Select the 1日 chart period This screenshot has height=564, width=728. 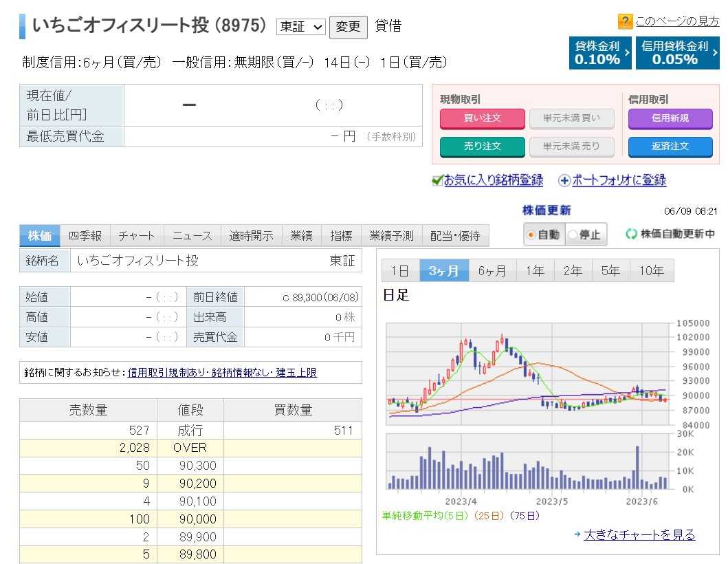tap(400, 270)
